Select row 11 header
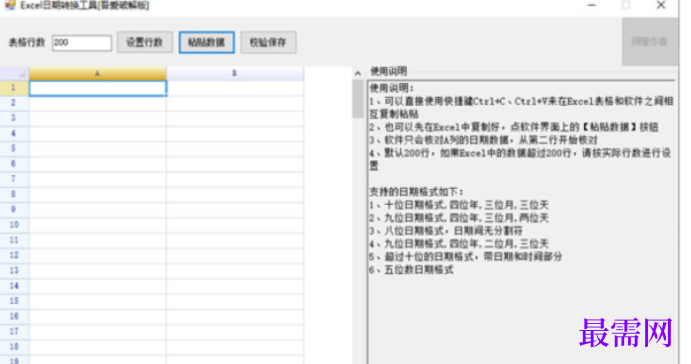The image size is (691, 364). coord(14,240)
